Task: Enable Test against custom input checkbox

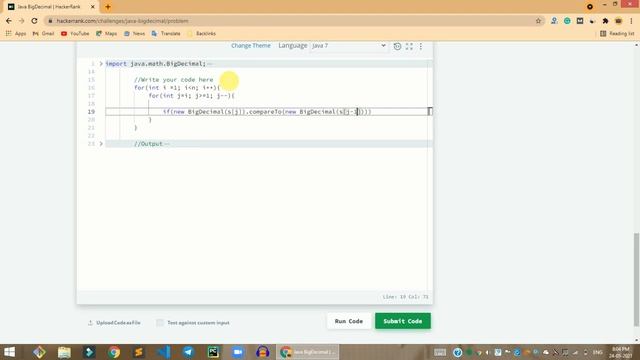Action: pyautogui.click(x=160, y=323)
